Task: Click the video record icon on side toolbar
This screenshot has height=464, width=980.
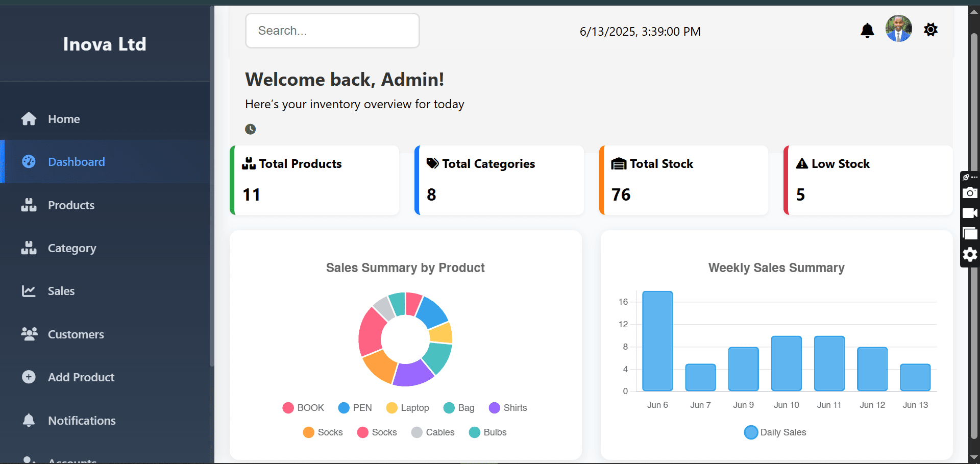Action: pyautogui.click(x=970, y=213)
